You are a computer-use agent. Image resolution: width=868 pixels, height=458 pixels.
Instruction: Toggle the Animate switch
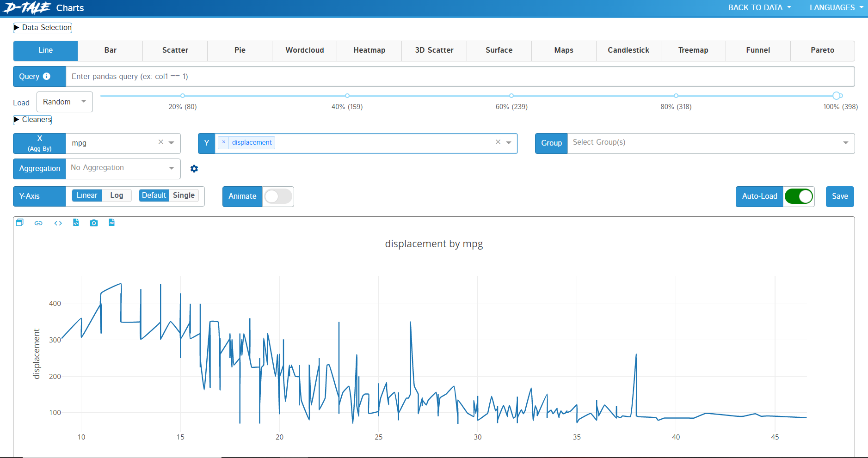click(x=278, y=196)
